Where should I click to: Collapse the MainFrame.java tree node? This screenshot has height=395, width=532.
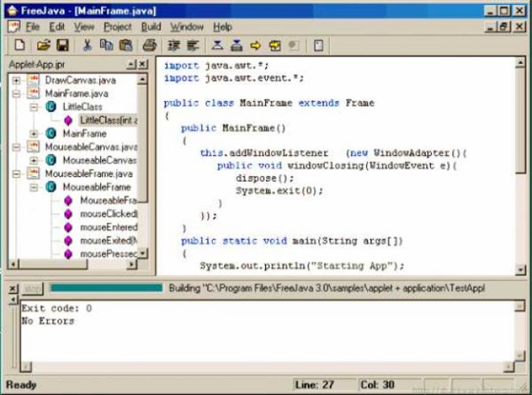pos(16,94)
